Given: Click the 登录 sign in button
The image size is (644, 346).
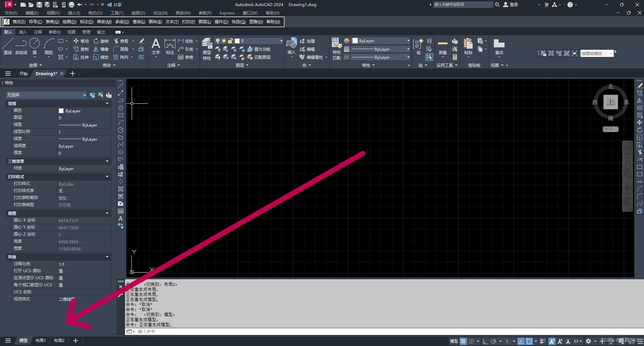Looking at the screenshot, I should [511, 5].
